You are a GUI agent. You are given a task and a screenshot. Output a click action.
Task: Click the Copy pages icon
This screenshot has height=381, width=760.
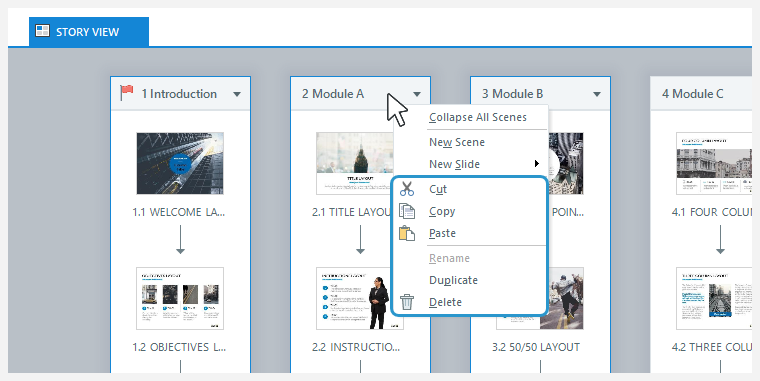coord(407,211)
